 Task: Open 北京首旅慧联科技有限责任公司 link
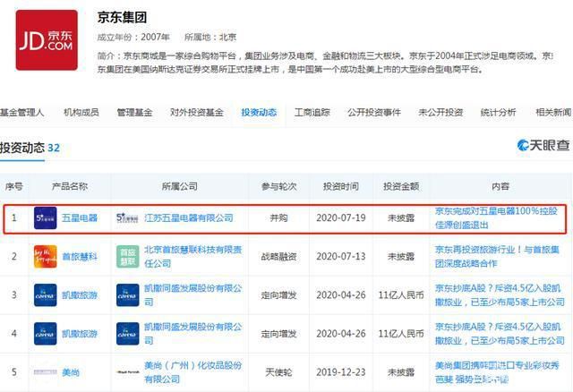pyautogui.click(x=193, y=257)
